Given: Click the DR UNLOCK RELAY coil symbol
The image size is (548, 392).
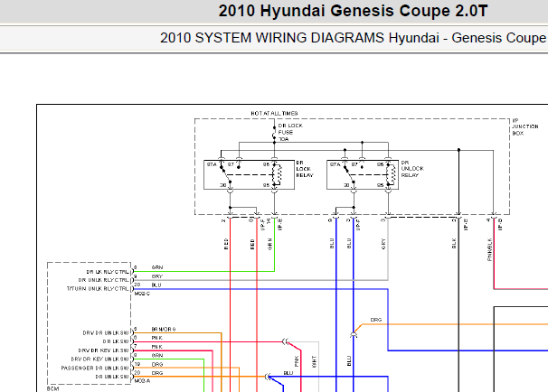Looking at the screenshot, I should click(392, 174).
